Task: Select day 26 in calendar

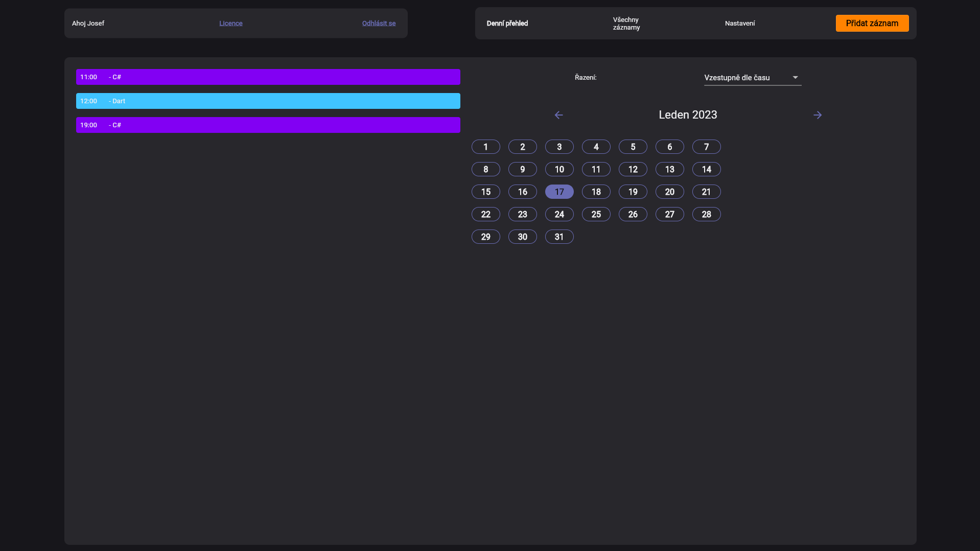Action: pyautogui.click(x=633, y=214)
